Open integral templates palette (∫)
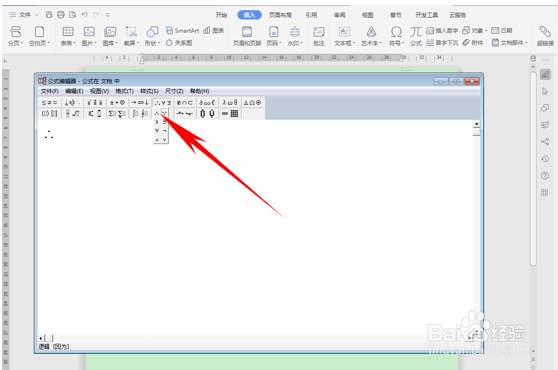558x370 pixels. (140, 113)
